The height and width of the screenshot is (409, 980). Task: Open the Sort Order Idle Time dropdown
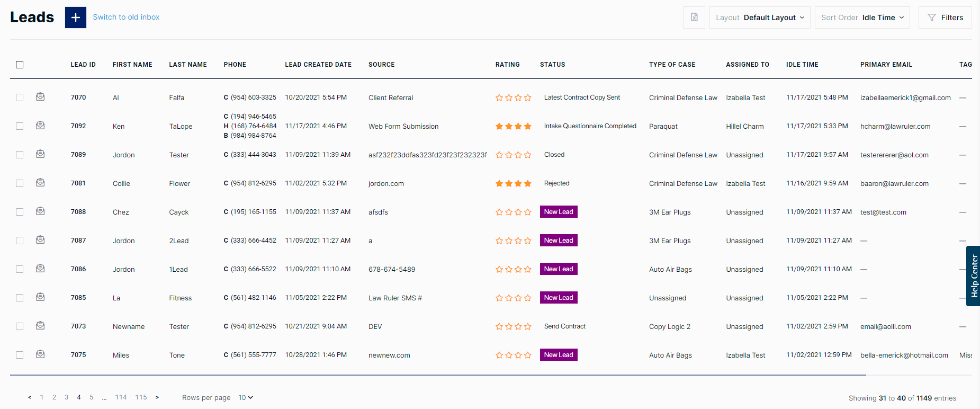[x=862, y=17]
